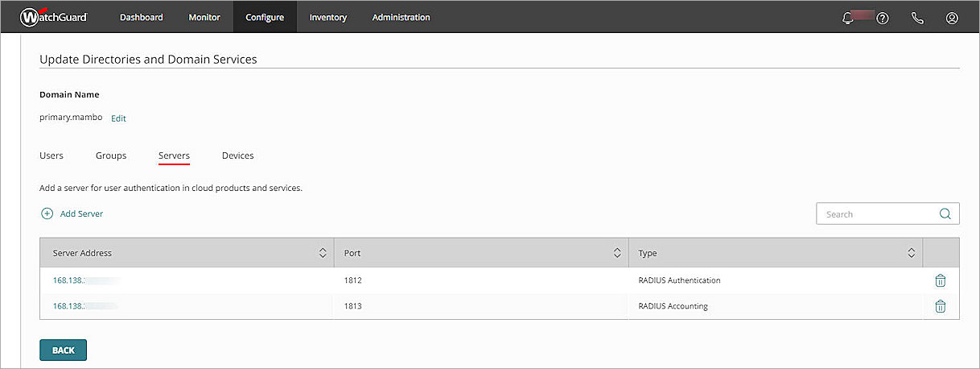Sort table by Server Address column
Screen dimensions: 980x369
[323, 253]
